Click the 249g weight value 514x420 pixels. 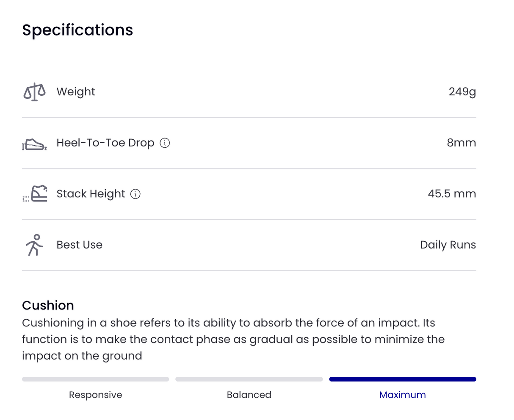pos(462,92)
